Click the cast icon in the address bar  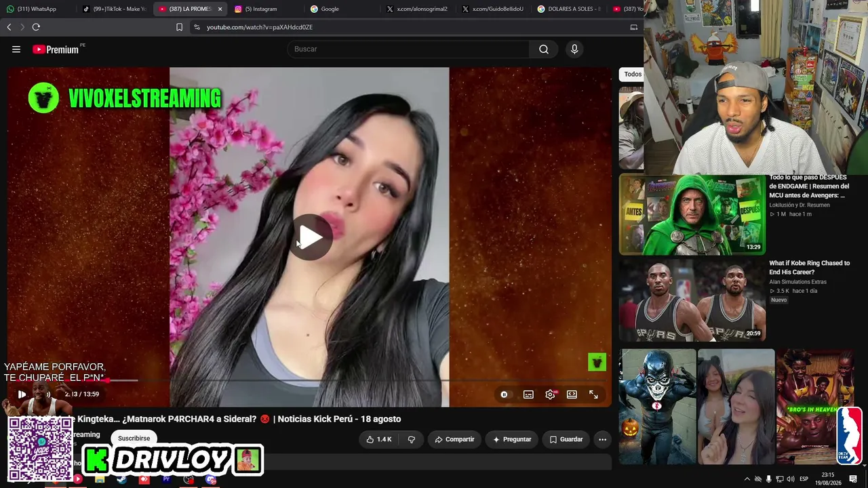point(634,27)
